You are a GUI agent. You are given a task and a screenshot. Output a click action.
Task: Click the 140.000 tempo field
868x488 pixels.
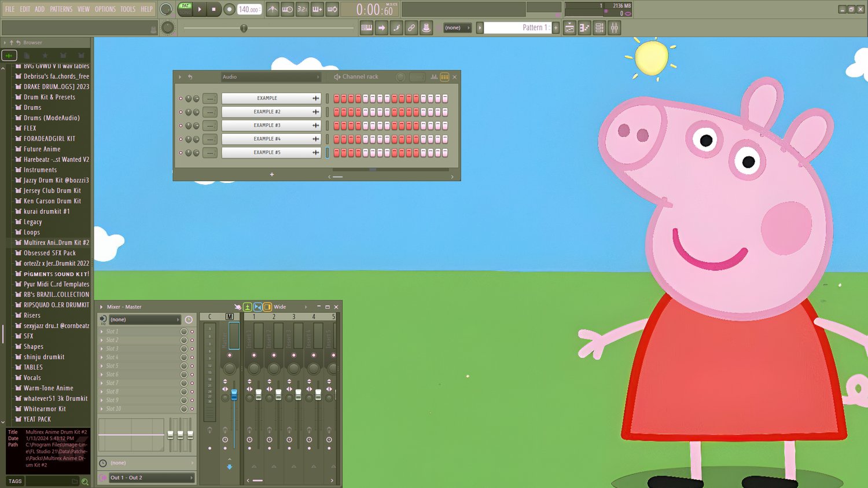pyautogui.click(x=249, y=9)
